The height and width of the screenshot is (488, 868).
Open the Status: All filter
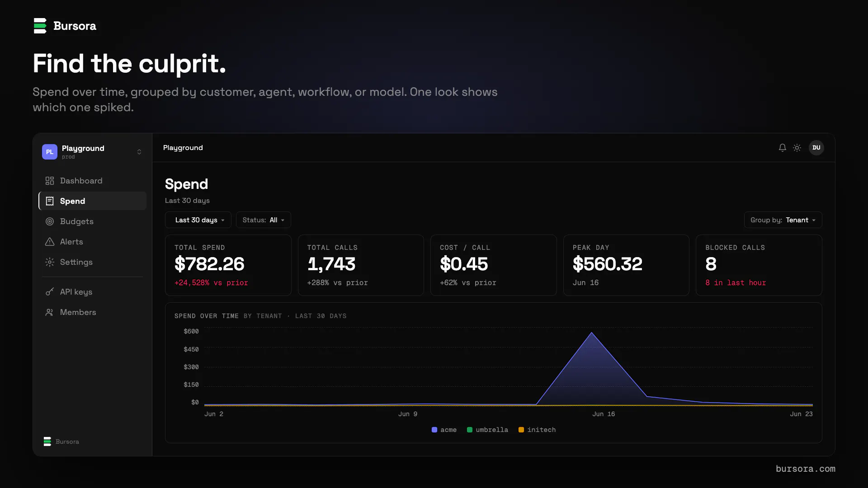[264, 220]
